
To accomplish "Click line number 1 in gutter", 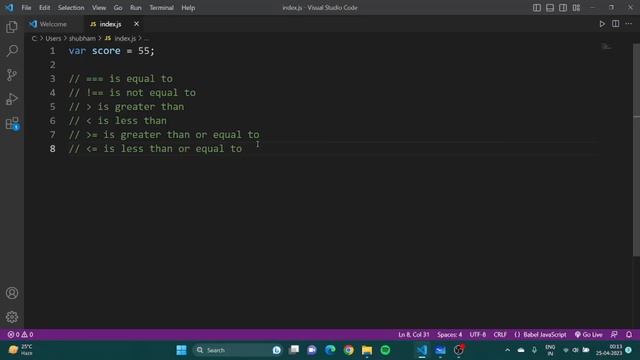I will pos(52,51).
